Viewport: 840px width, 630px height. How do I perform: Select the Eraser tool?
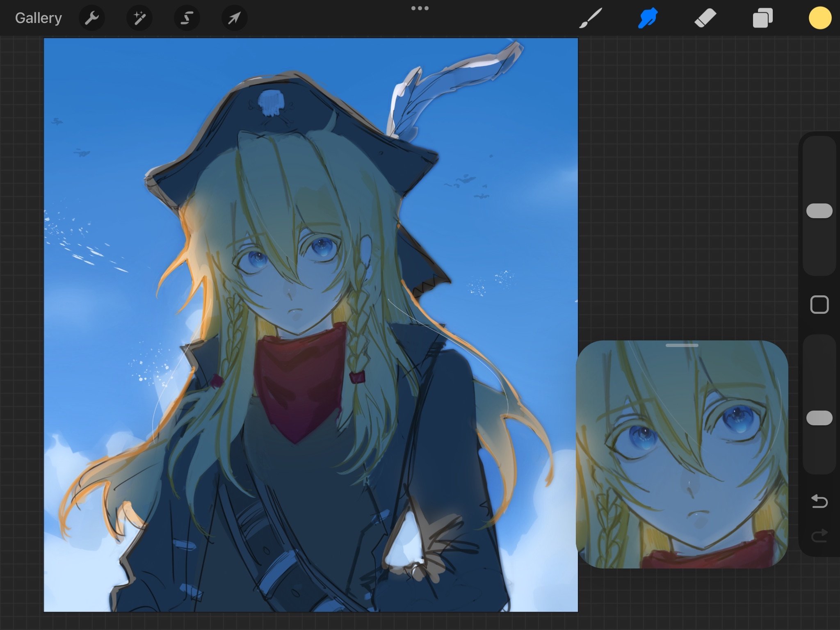(x=705, y=18)
